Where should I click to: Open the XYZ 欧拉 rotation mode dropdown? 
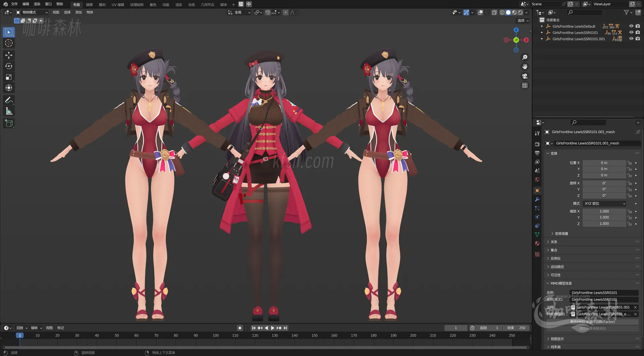pyautogui.click(x=604, y=203)
